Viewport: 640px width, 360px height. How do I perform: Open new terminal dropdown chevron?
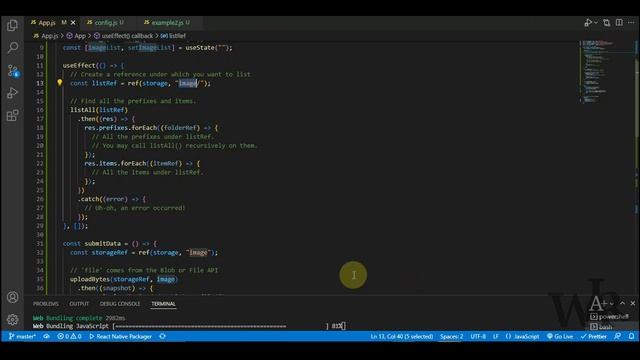(611, 304)
